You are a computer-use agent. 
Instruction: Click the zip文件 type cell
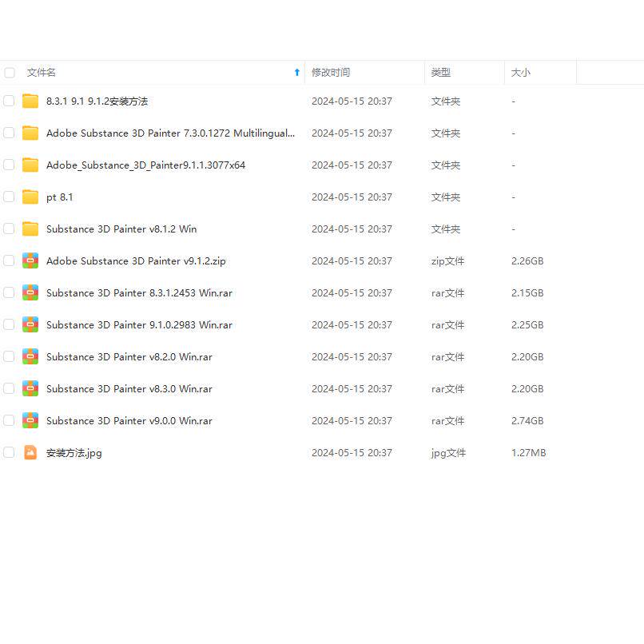tap(447, 260)
